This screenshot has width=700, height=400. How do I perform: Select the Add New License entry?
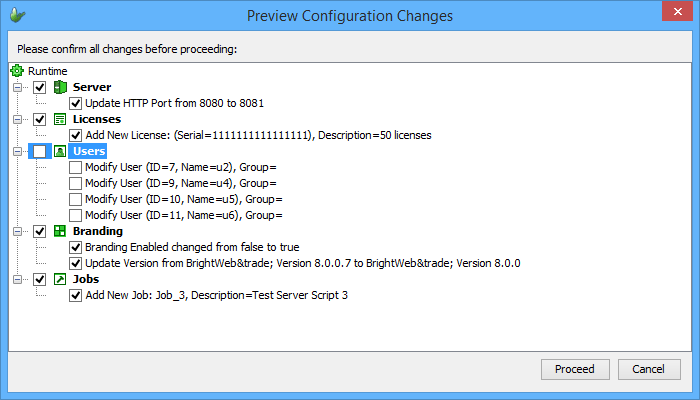click(258, 135)
